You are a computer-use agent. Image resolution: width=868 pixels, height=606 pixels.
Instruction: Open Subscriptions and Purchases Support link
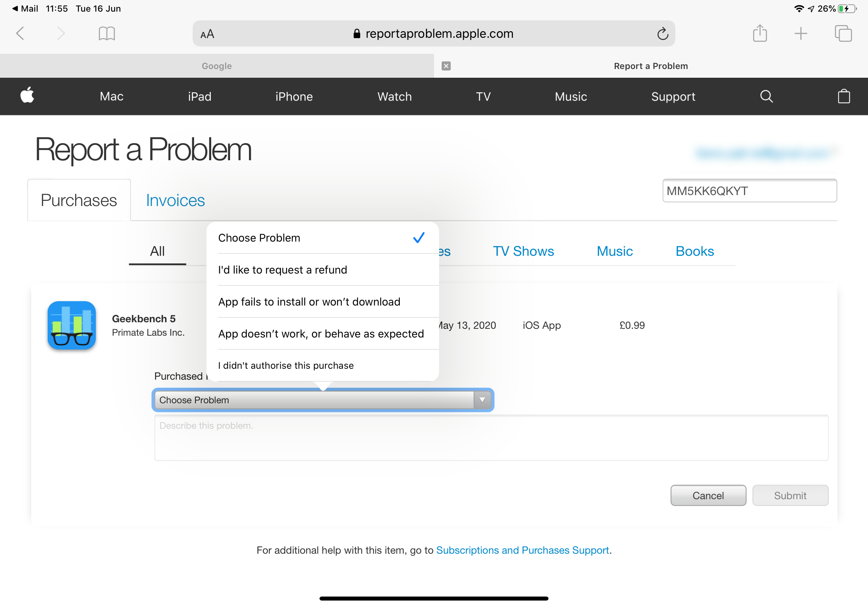[522, 550]
